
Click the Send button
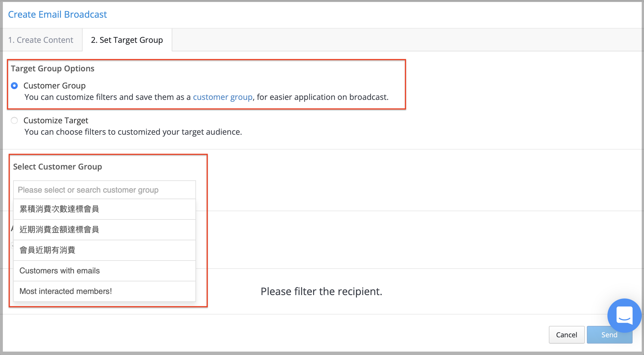pos(609,335)
